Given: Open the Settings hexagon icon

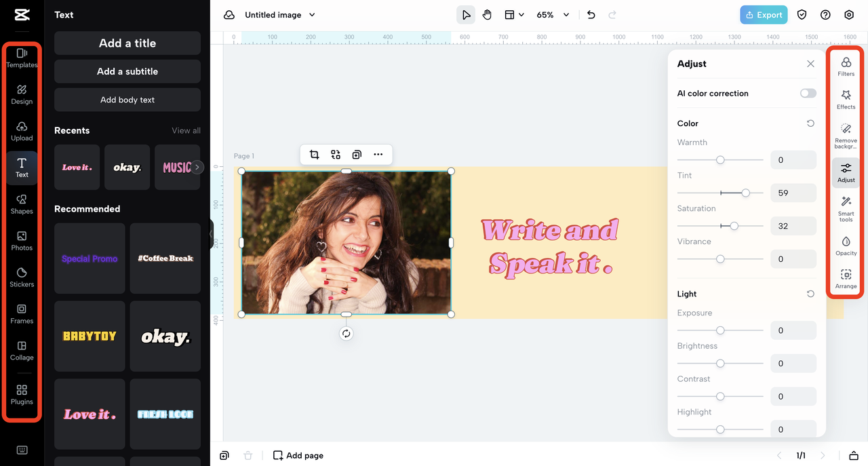Looking at the screenshot, I should coord(849,15).
